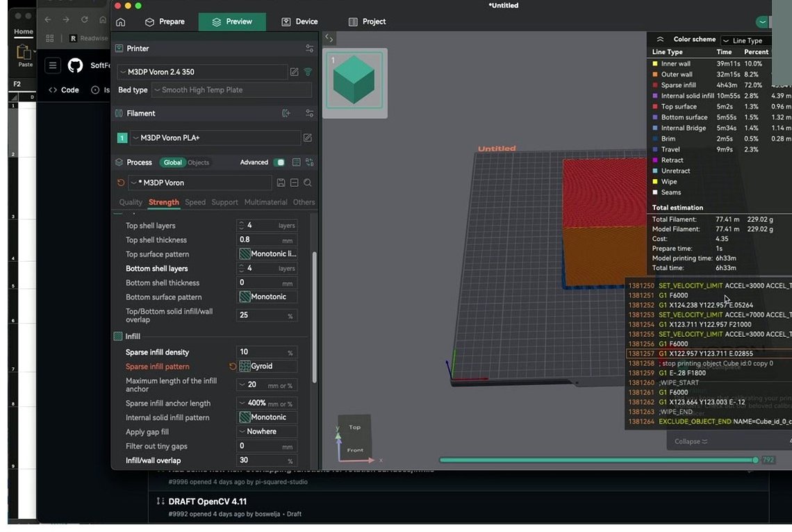Switch to the Device tab
The image size is (792, 532).
(299, 22)
